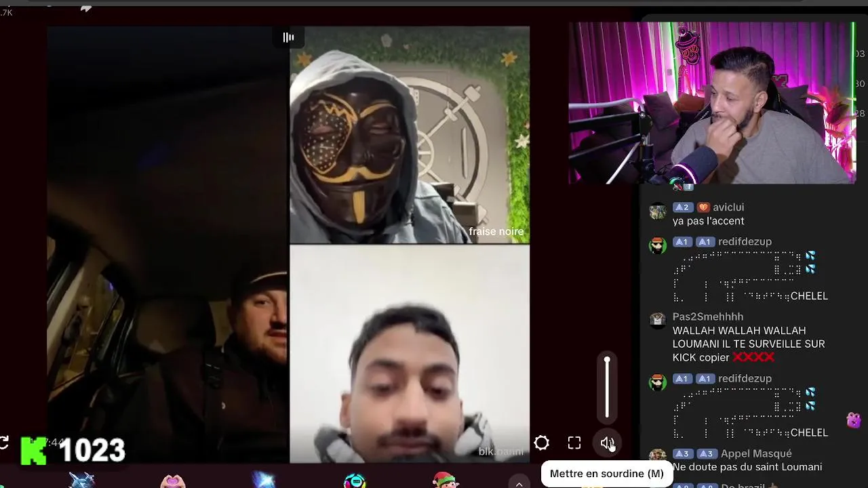This screenshot has width=868, height=488.
Task: Click Pas2Smehhhh's avatar in chat
Action: click(x=658, y=320)
